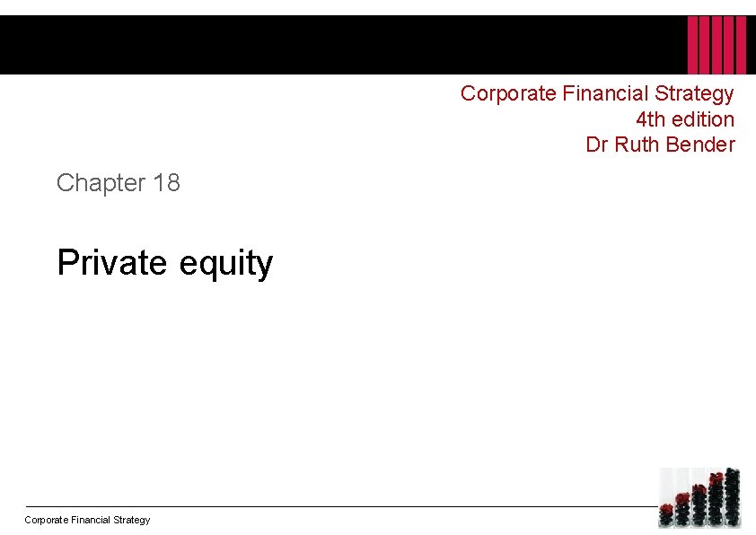Viewport: 756px width, 535px height.
Task: Select the 'Dr Ruth Bender' author line
Action: (661, 145)
